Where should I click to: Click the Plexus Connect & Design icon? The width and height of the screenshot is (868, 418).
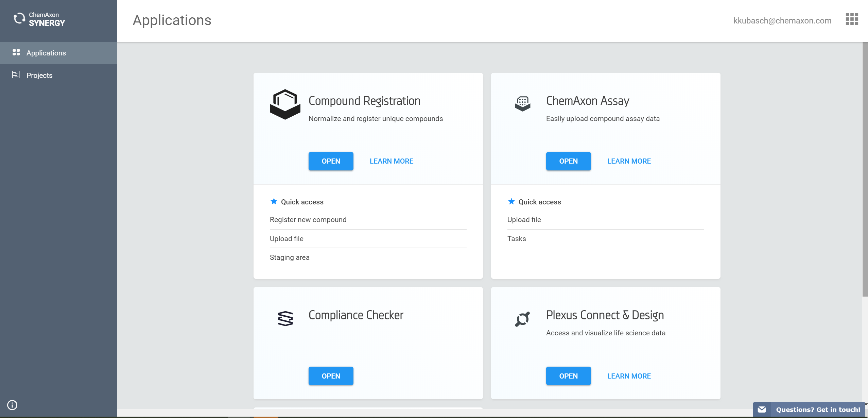[x=522, y=319]
